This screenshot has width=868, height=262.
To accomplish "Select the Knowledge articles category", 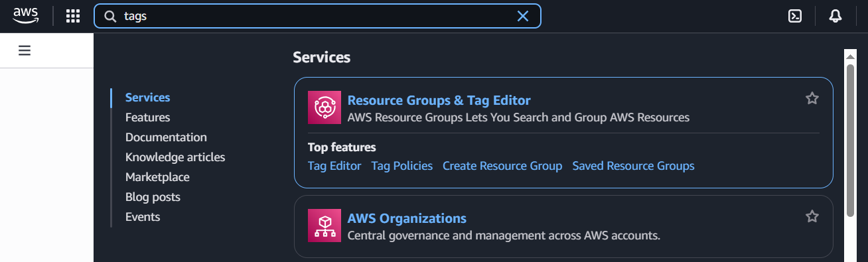I will pos(175,157).
